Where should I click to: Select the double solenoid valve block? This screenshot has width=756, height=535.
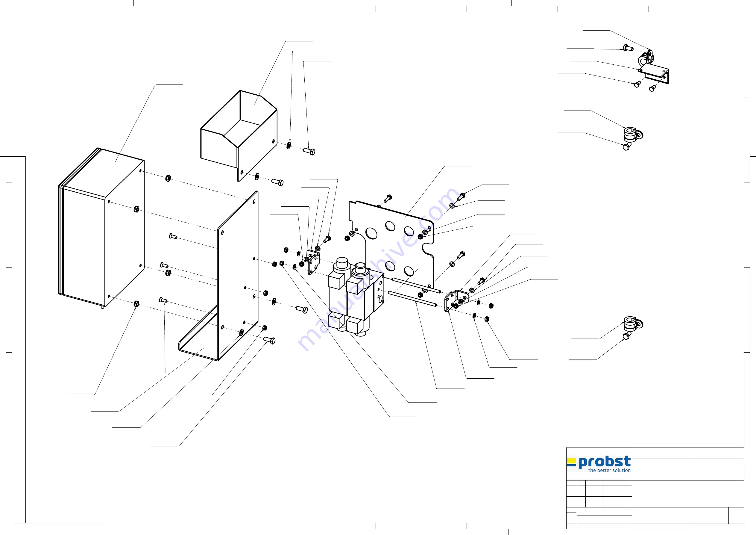click(x=356, y=297)
